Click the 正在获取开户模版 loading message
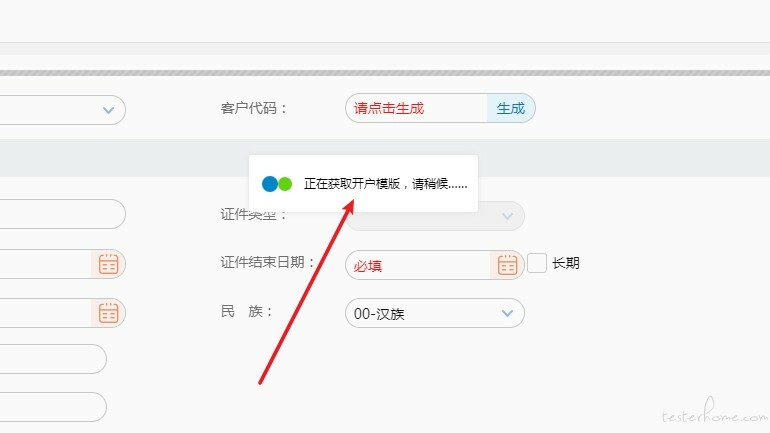Image resolution: width=770 pixels, height=433 pixels. pyautogui.click(x=385, y=184)
